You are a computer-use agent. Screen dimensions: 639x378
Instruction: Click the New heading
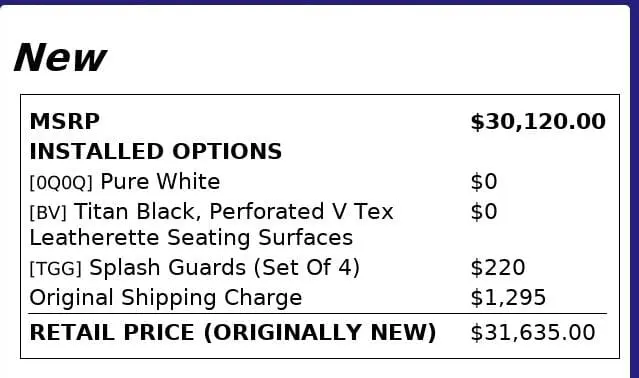[60, 57]
